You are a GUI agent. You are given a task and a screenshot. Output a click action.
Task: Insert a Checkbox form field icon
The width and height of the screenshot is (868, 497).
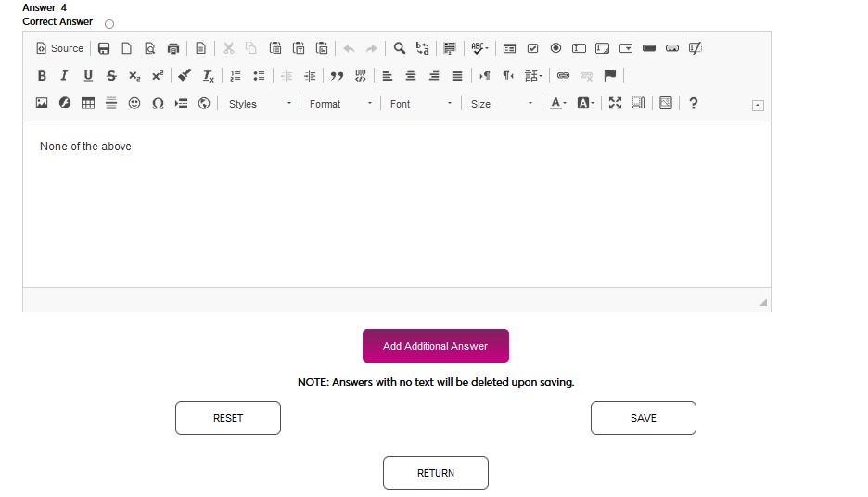(x=532, y=48)
